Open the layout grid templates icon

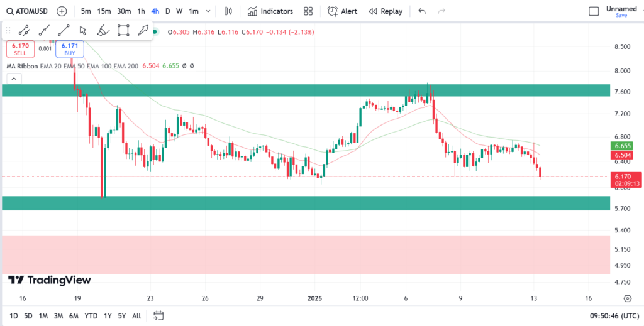point(308,11)
